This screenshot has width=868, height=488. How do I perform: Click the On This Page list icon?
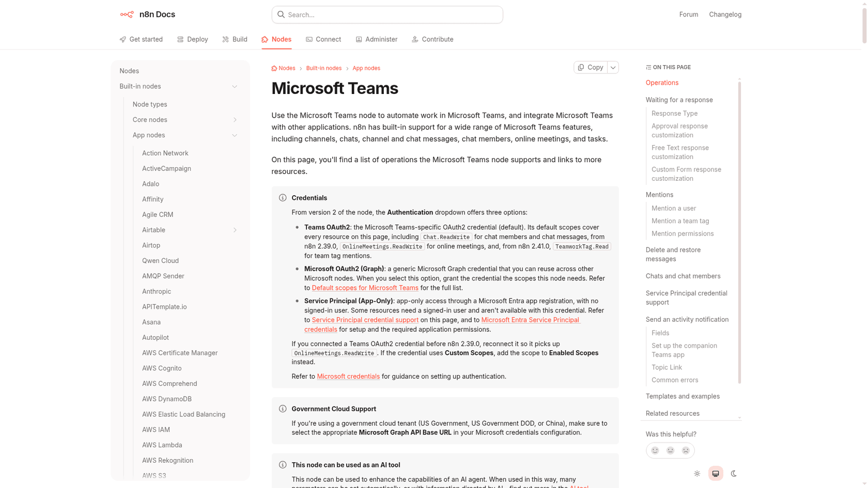click(648, 68)
